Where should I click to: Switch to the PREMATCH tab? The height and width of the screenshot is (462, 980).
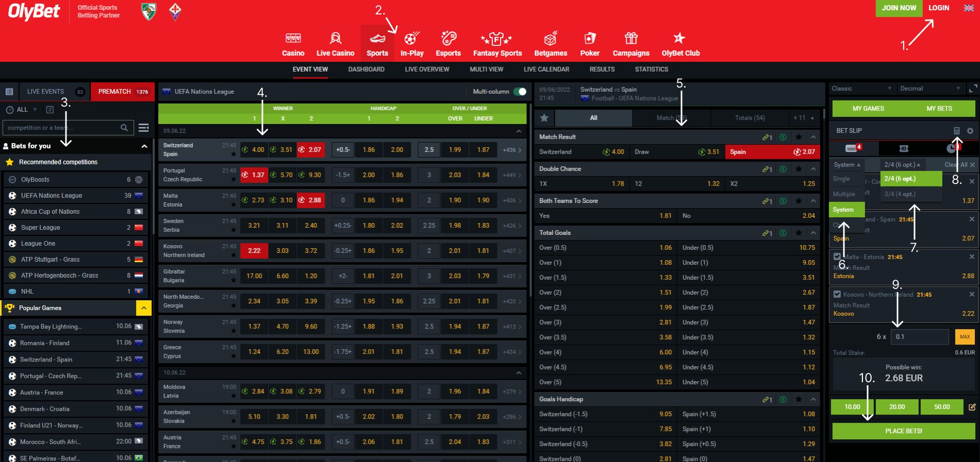123,92
